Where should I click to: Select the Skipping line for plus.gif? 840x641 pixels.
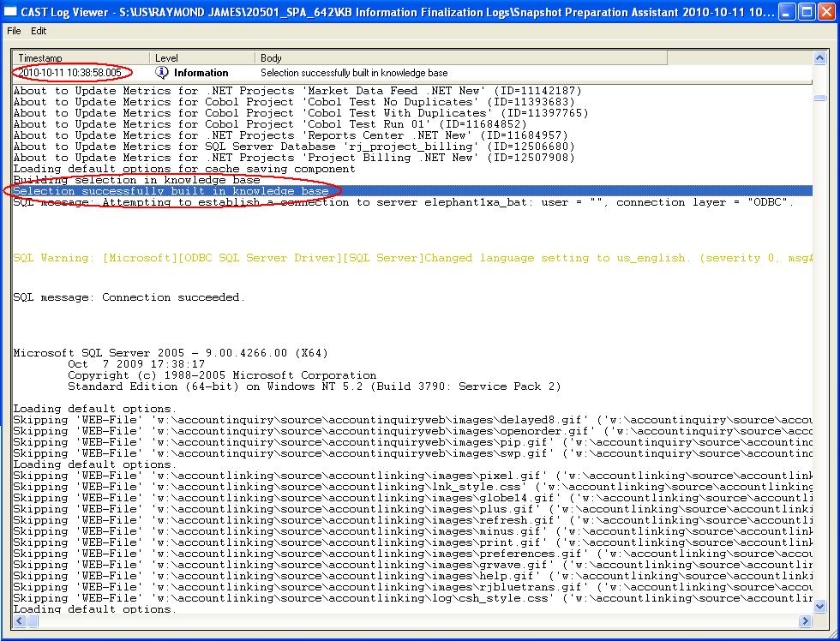tap(412, 509)
